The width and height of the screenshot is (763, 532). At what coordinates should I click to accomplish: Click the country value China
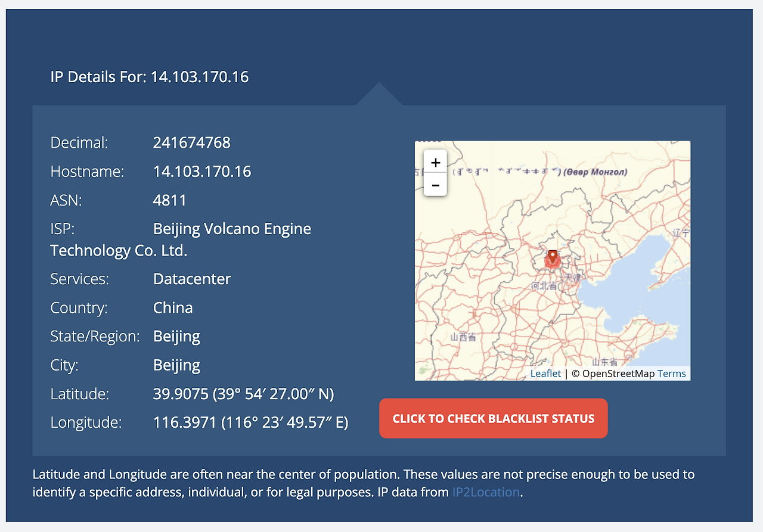pyautogui.click(x=173, y=308)
